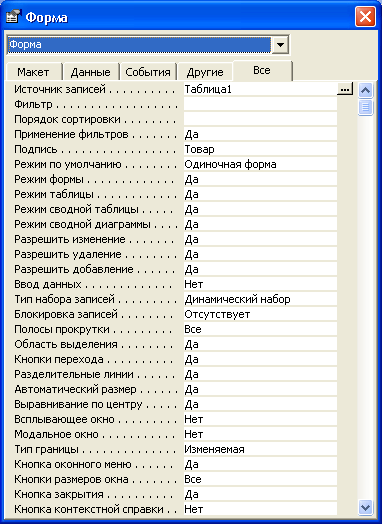Click the empty Фильтр value field
The height and width of the screenshot is (524, 382).
coord(260,104)
